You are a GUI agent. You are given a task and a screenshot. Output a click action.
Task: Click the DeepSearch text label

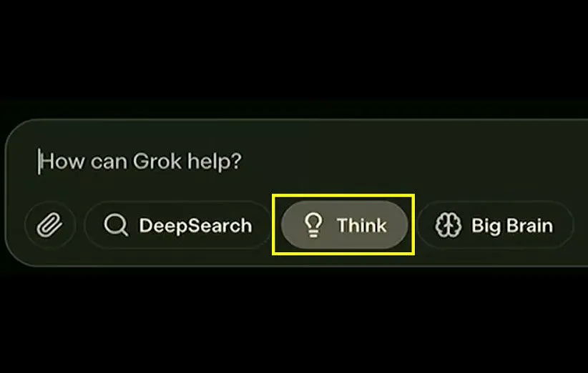[195, 226]
